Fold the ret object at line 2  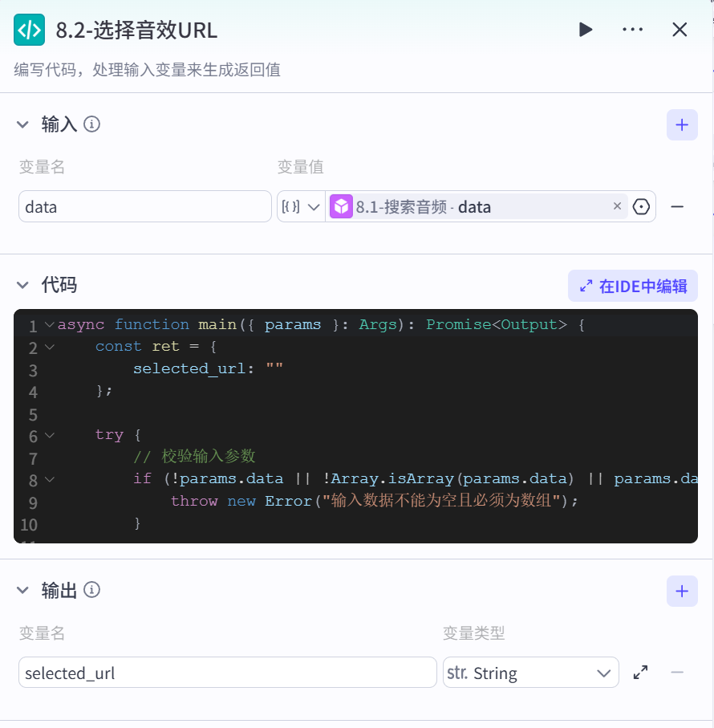[50, 347]
